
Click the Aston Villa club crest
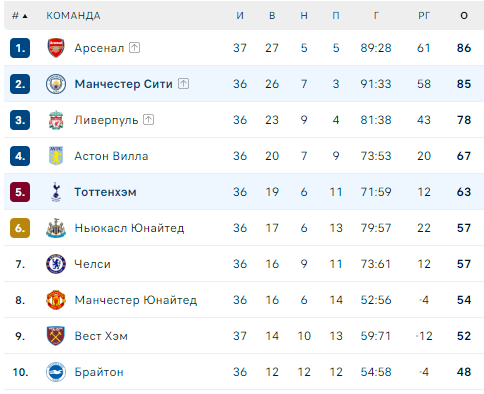tap(56, 156)
